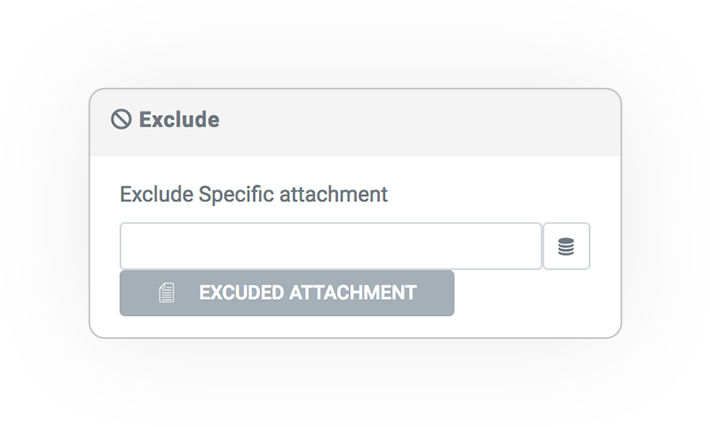Select the circle-slash Exclude icon
Image resolution: width=710 pixels, height=427 pixels.
pyautogui.click(x=121, y=119)
